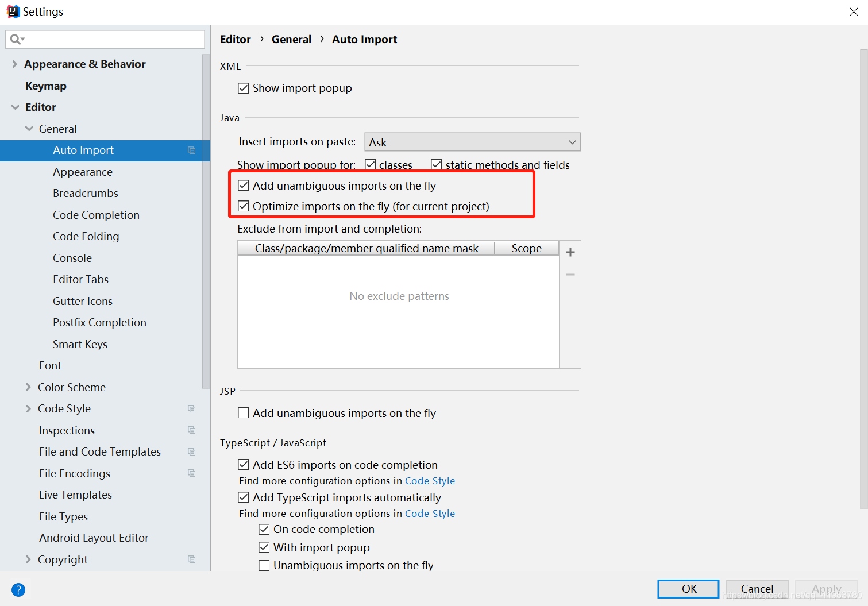
Task: Open File Encodings settings
Action: pos(75,473)
